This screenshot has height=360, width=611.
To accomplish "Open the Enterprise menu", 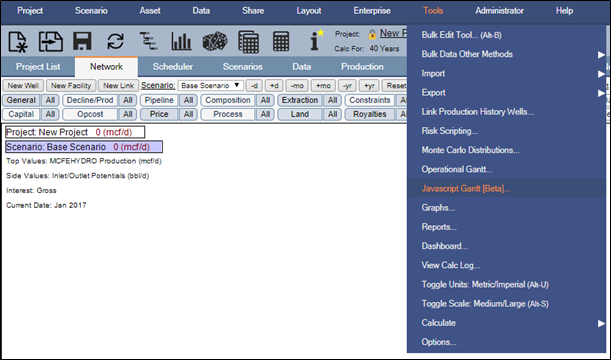I will (x=372, y=11).
